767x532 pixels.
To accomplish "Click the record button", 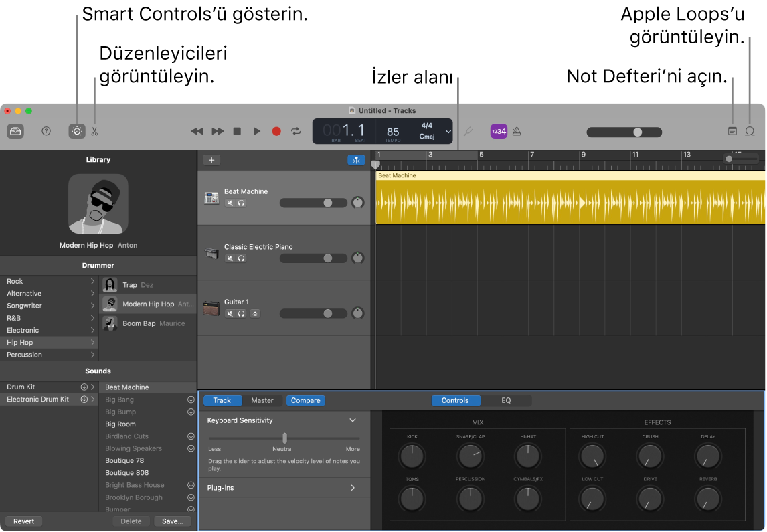I will tap(276, 131).
